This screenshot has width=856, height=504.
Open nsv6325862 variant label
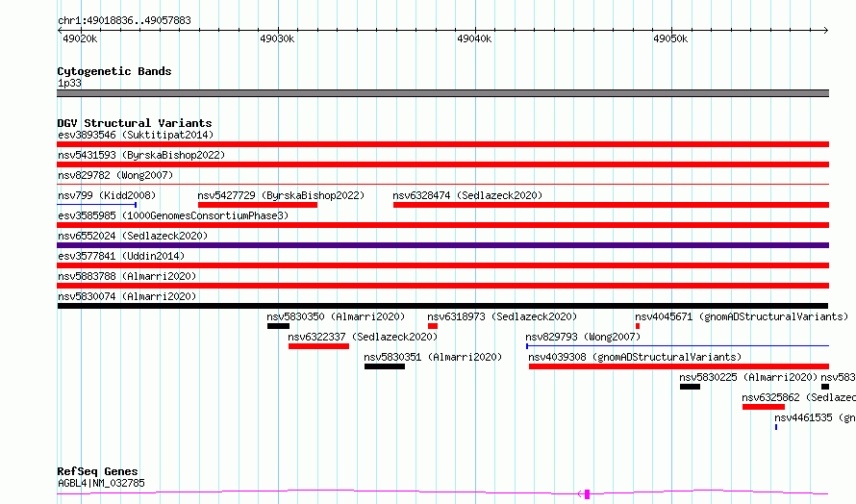798,397
